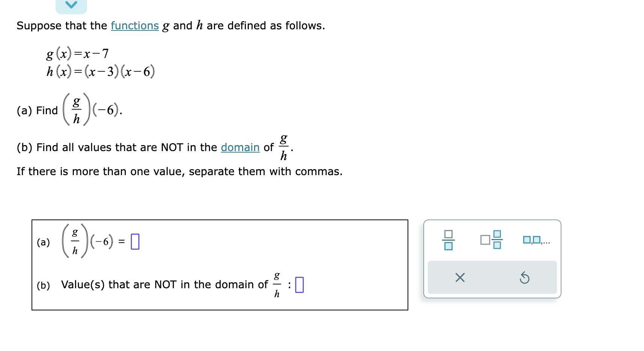644x351 pixels.
Task: Insert the mixed-number fraction template
Action: click(x=492, y=239)
